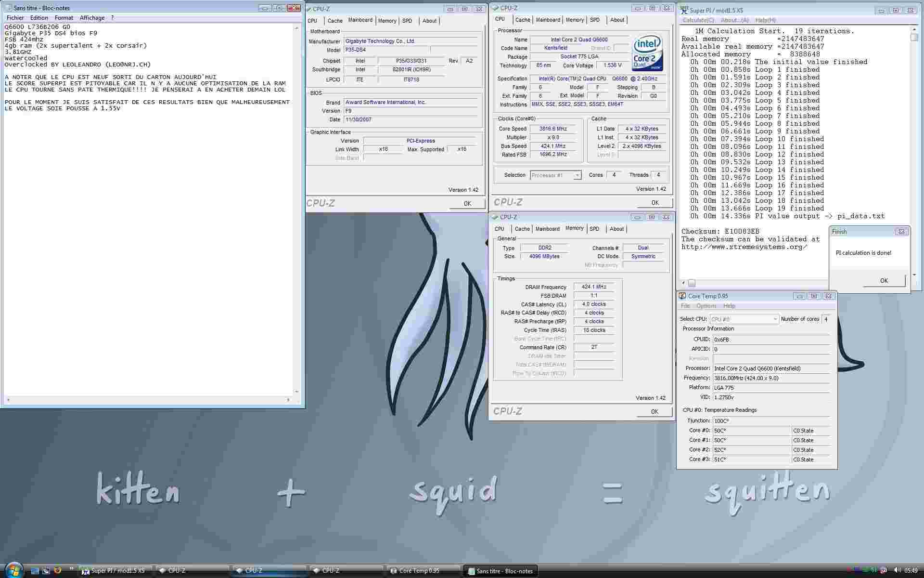Click the BIOS Date field 11/30/2007

411,119
